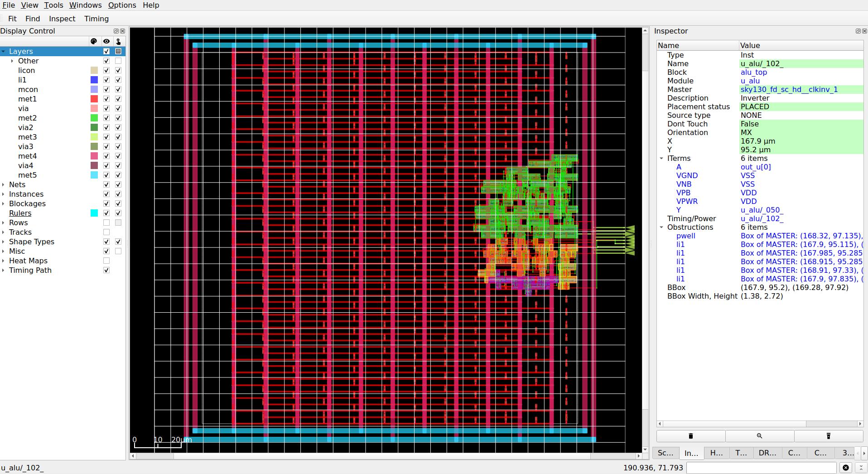This screenshot has width=868, height=474.
Task: Toggle selectability of the via2 layer
Action: 118,127
